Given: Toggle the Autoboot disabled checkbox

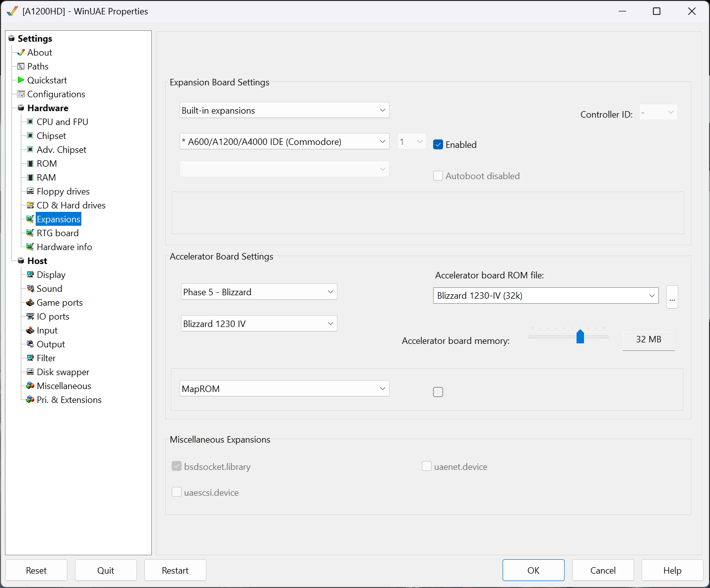Looking at the screenshot, I should coord(438,176).
